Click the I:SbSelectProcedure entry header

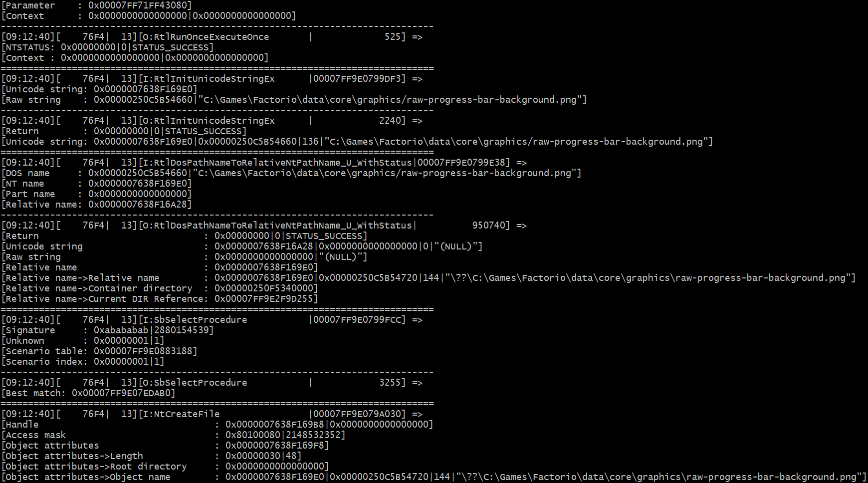point(212,320)
